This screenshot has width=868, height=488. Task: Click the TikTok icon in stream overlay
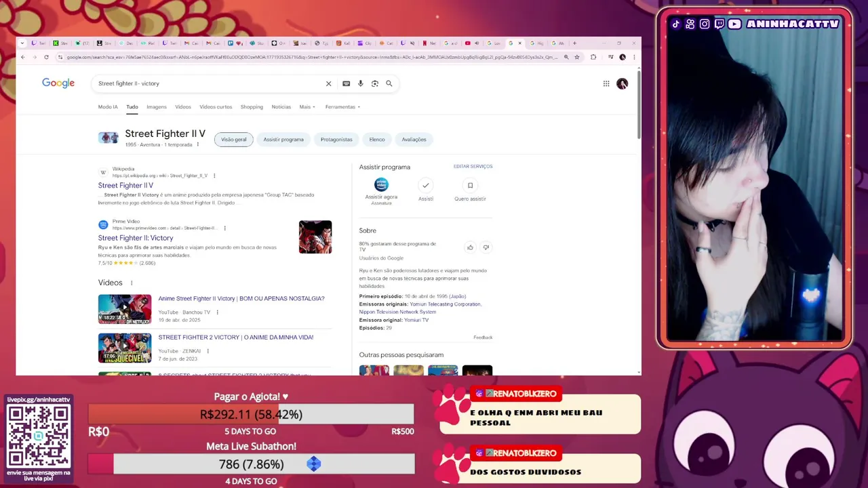pos(676,24)
